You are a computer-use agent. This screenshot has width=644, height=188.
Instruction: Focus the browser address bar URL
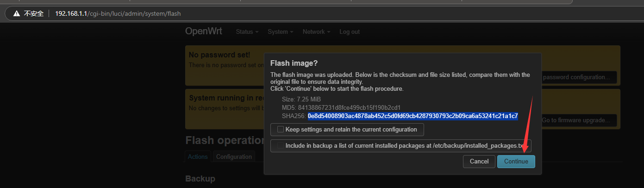(118, 13)
